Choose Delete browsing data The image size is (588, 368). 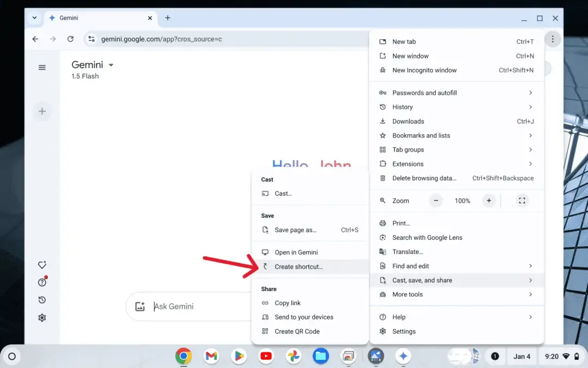tap(457, 178)
